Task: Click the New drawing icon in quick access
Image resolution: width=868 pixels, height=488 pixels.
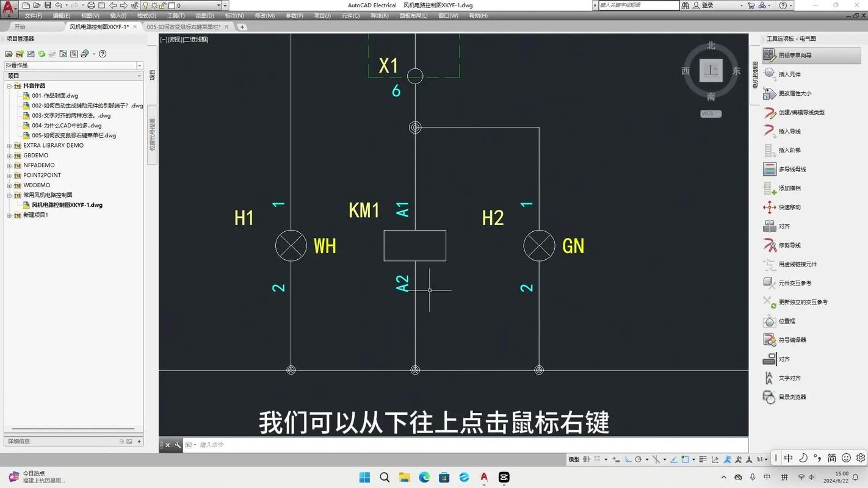Action: coord(26,5)
